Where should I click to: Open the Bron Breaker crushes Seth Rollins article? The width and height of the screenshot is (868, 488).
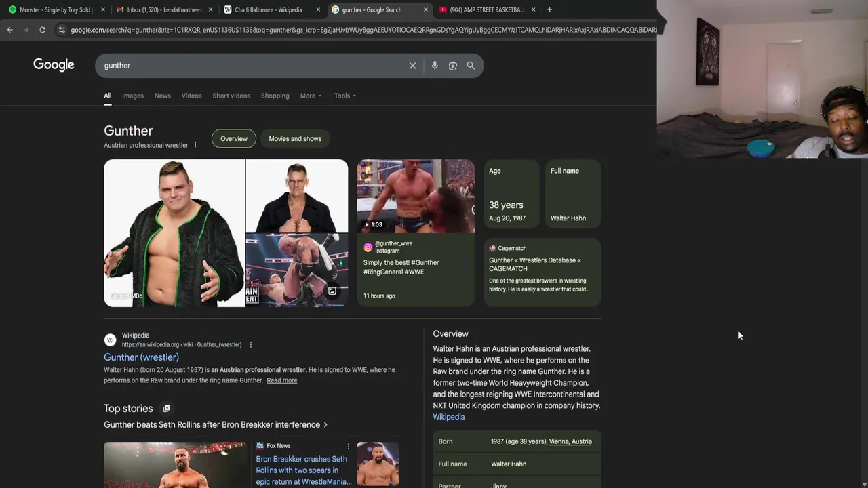tap(303, 470)
